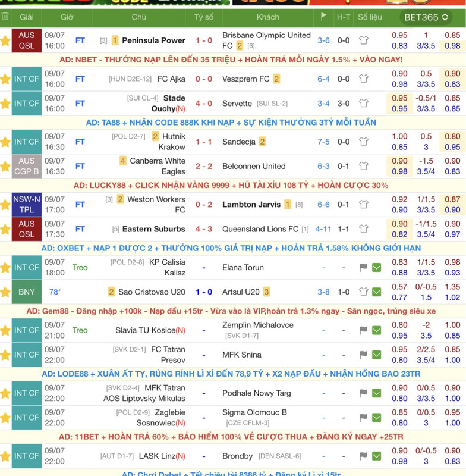The height and width of the screenshot is (476, 466).
Task: Click green envelope icon for KP Calisia Kalisz match
Action: pos(377,267)
